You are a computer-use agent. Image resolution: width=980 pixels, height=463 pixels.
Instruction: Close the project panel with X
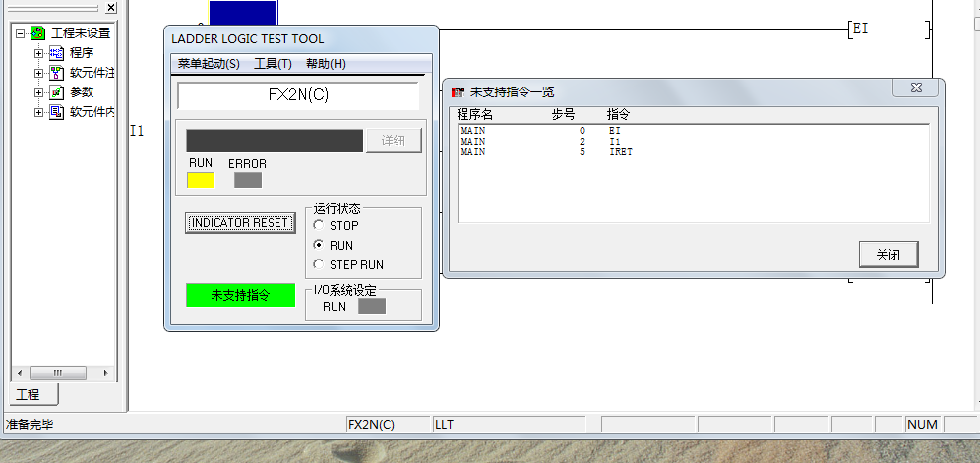click(111, 8)
